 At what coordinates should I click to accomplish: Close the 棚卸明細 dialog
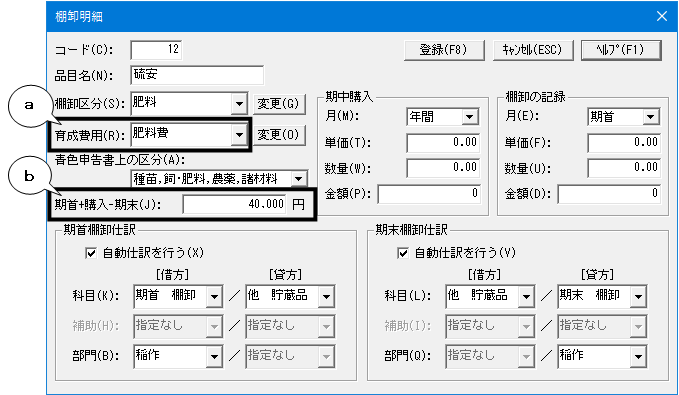click(661, 16)
